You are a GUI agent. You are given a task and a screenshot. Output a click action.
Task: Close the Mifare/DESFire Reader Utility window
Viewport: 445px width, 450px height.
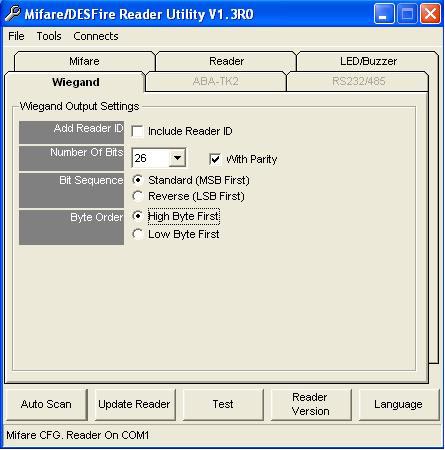(430, 14)
